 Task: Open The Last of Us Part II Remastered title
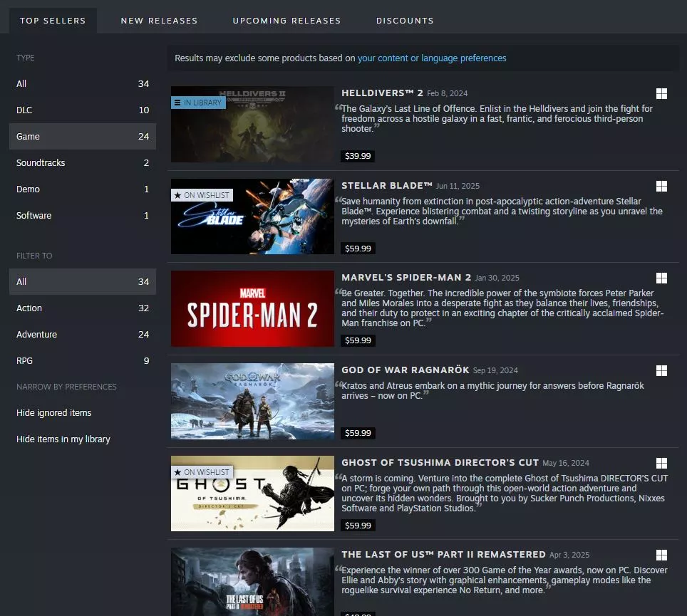pos(443,554)
